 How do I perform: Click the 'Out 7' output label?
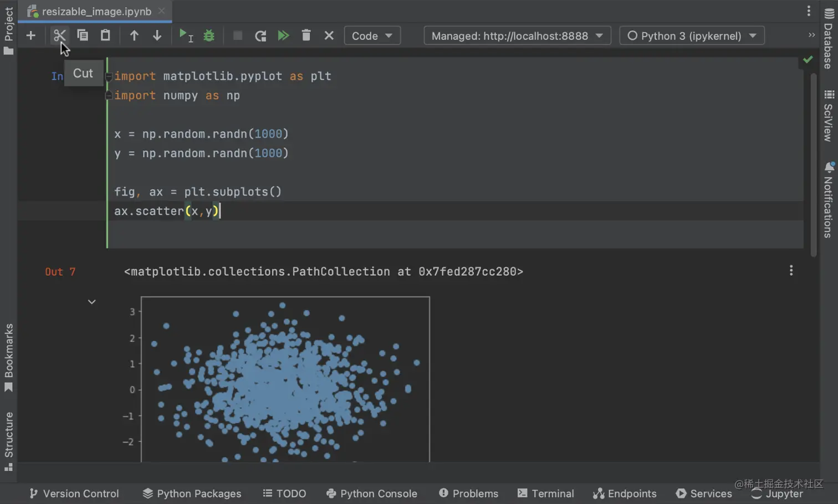[x=60, y=272]
